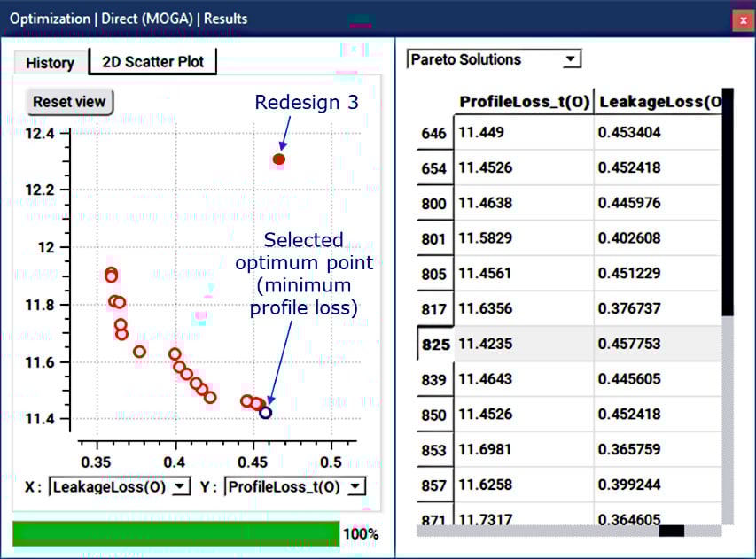Select row 646 header
The width and height of the screenshot is (756, 559).
point(434,133)
